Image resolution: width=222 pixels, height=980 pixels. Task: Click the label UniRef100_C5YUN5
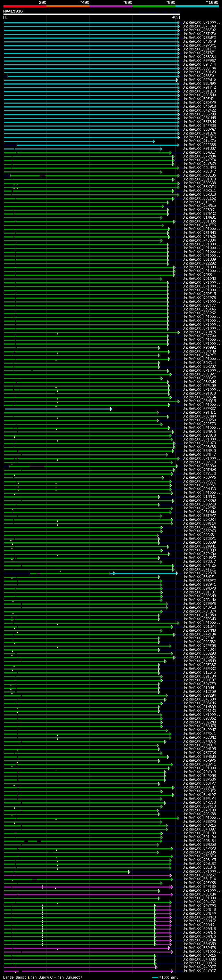click(199, 118)
